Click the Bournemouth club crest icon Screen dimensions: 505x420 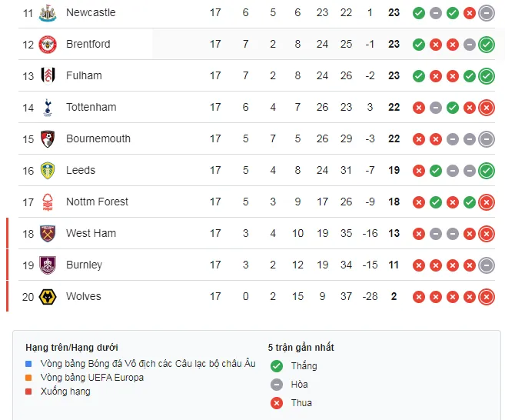48,138
